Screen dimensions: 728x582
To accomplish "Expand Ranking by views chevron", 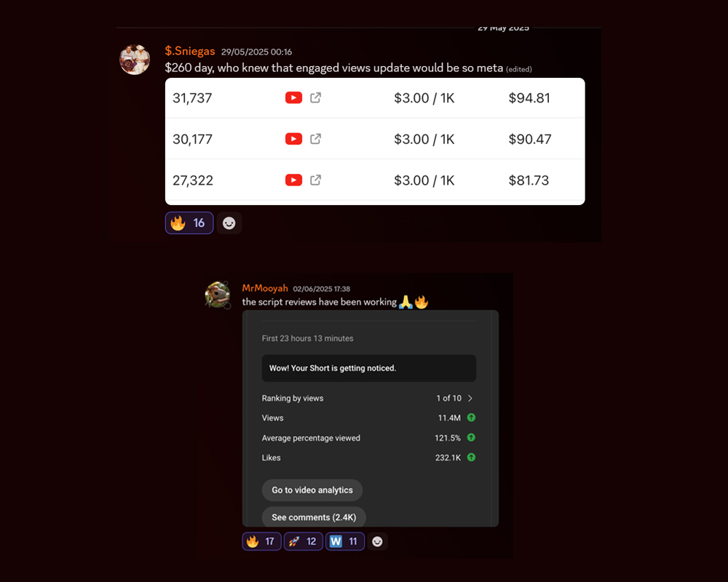I will coord(470,398).
